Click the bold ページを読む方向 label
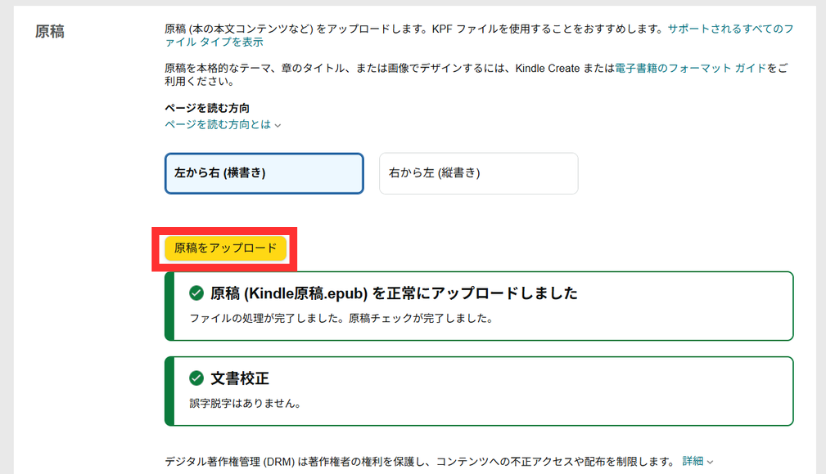This screenshot has width=826, height=474. click(x=207, y=107)
